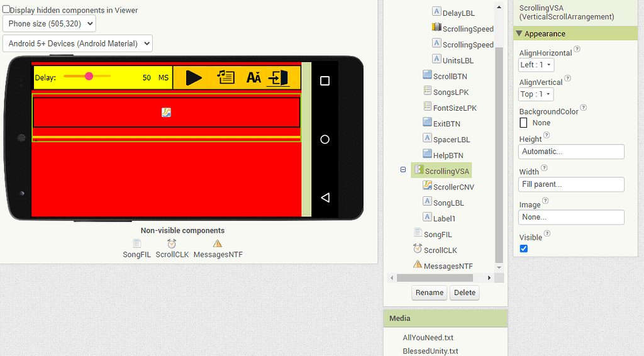The width and height of the screenshot is (644, 356).
Task: Click the Delete button
Action: [x=465, y=292]
